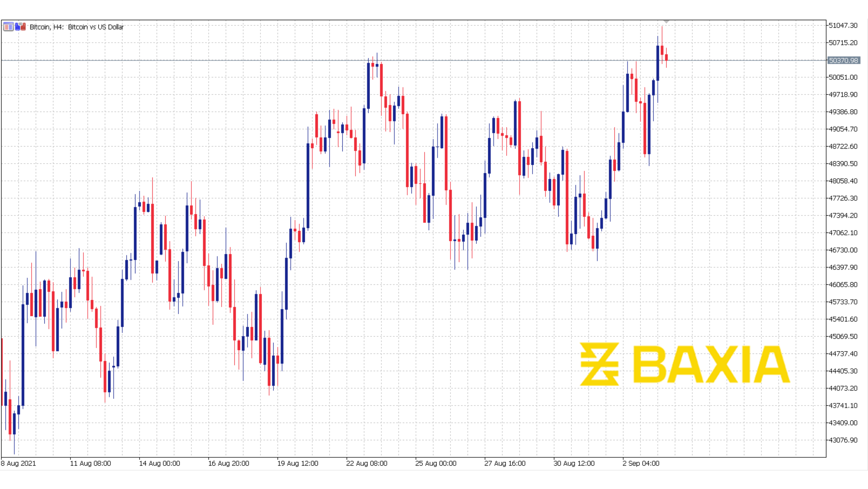Click the 27 Aug 16:00 date label
The height and width of the screenshot is (489, 868).
click(505, 463)
